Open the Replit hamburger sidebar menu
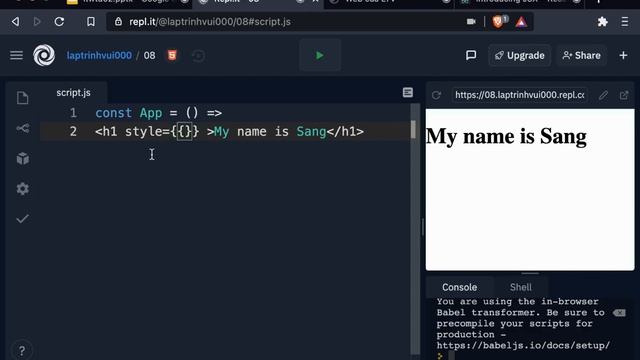Screen dimensions: 640x360 [16, 55]
